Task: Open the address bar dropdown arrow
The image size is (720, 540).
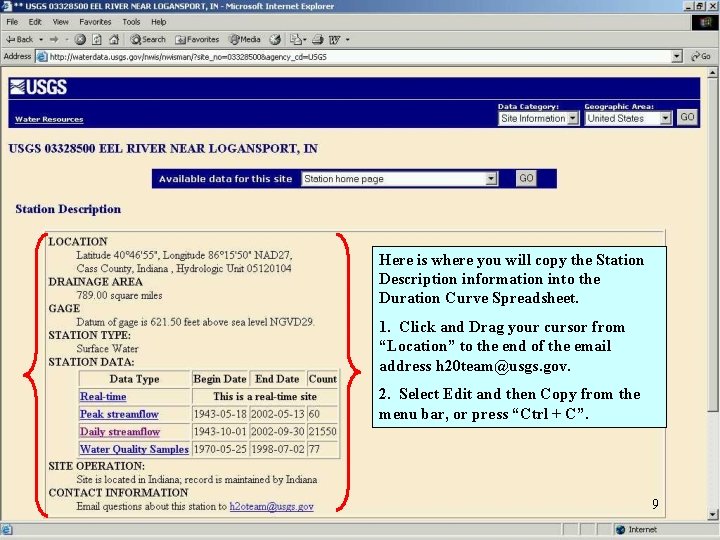Action: [x=676, y=57]
